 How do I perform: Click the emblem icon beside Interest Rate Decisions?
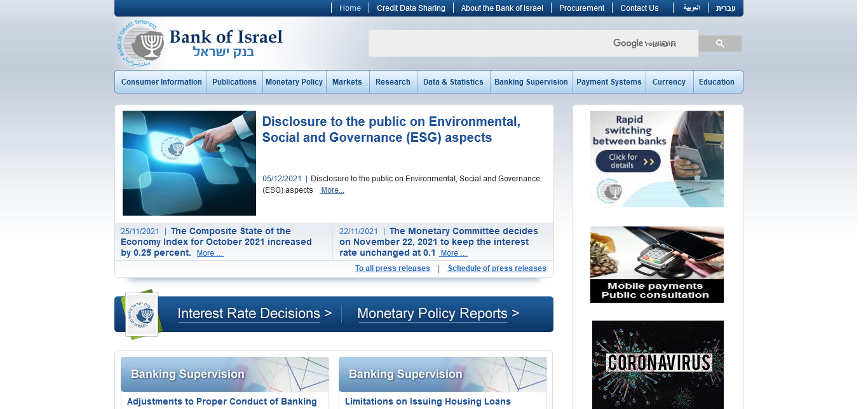click(x=141, y=314)
